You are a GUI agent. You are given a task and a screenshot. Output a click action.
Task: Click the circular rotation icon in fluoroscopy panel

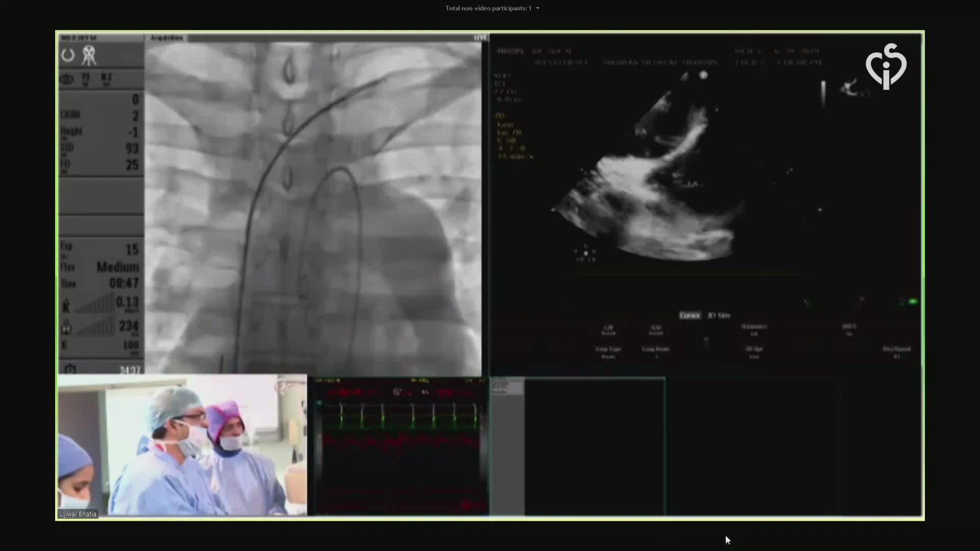[x=68, y=55]
